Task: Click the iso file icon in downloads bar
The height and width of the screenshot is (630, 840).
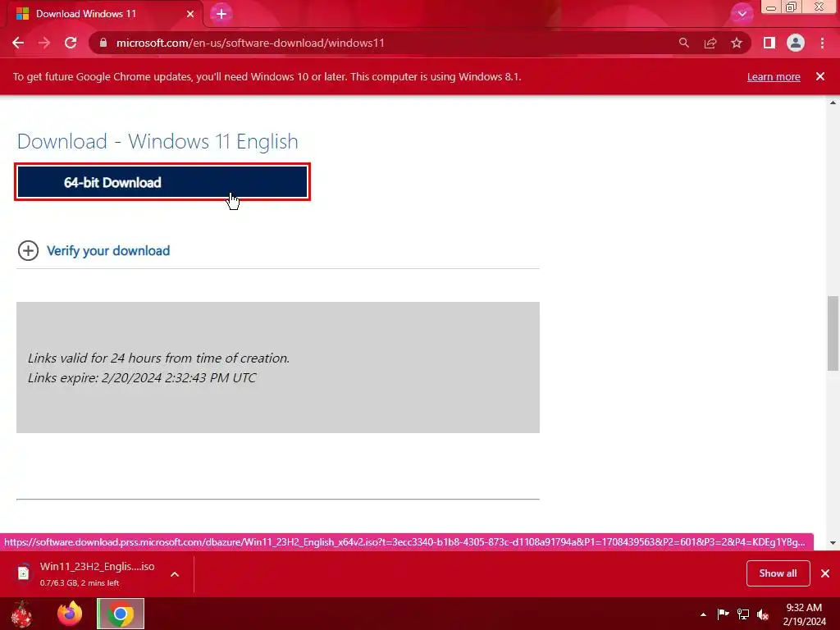Action: point(24,573)
